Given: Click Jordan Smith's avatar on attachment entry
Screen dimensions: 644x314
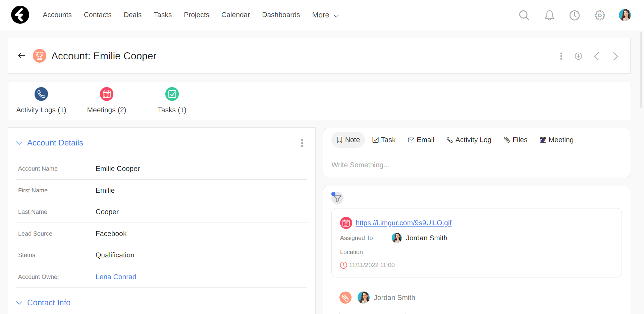Looking at the screenshot, I should (x=364, y=298).
